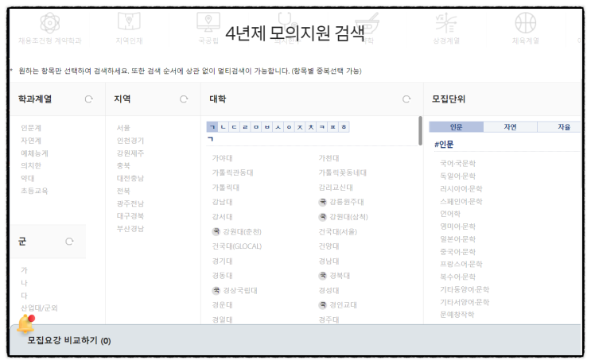Reset the 대학 filter selection

pos(406,99)
